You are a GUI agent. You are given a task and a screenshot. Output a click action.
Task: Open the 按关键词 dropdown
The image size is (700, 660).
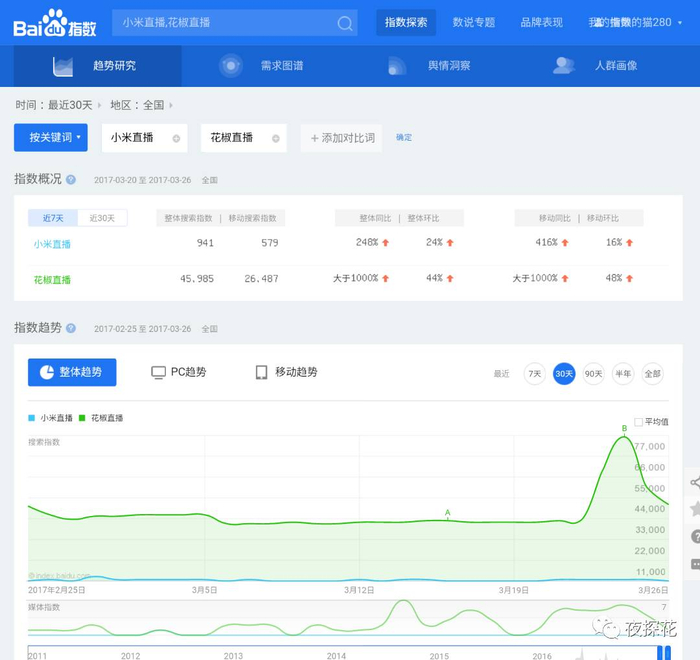[51, 138]
